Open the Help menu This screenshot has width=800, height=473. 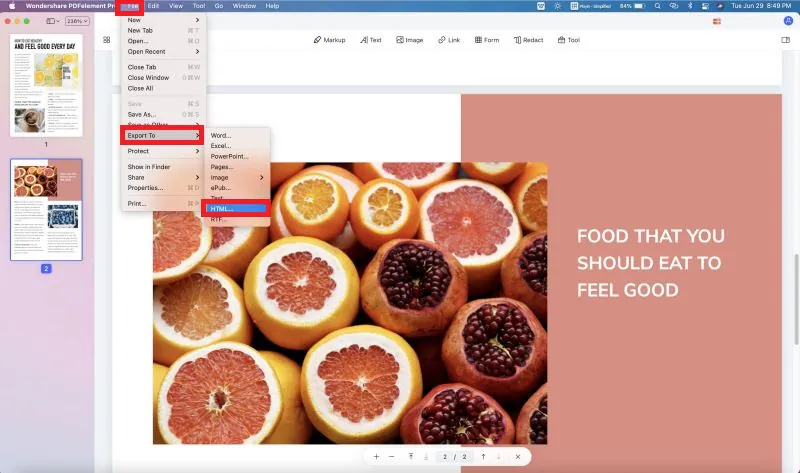(272, 6)
